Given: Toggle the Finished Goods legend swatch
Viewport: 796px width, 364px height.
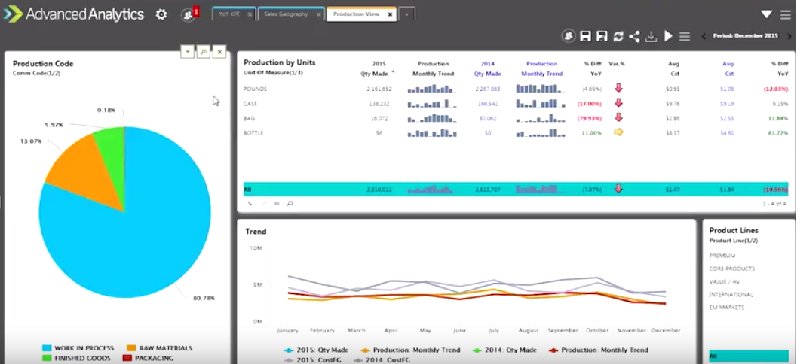Looking at the screenshot, I should [x=46, y=358].
